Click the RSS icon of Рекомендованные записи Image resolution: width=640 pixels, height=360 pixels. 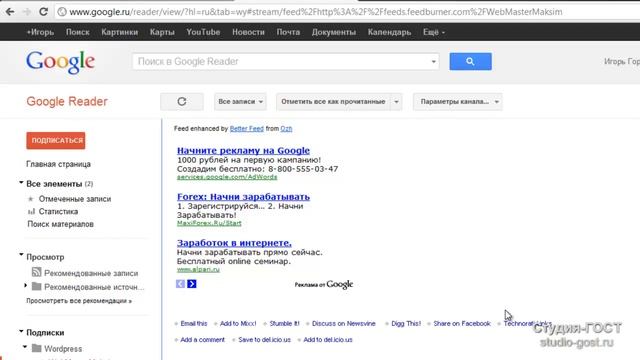(x=37, y=272)
